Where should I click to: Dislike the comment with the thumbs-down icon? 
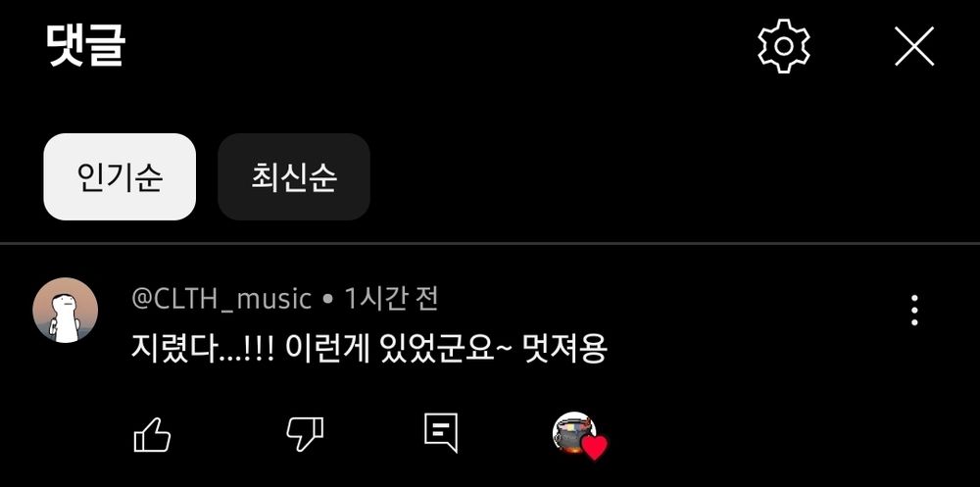305,434
